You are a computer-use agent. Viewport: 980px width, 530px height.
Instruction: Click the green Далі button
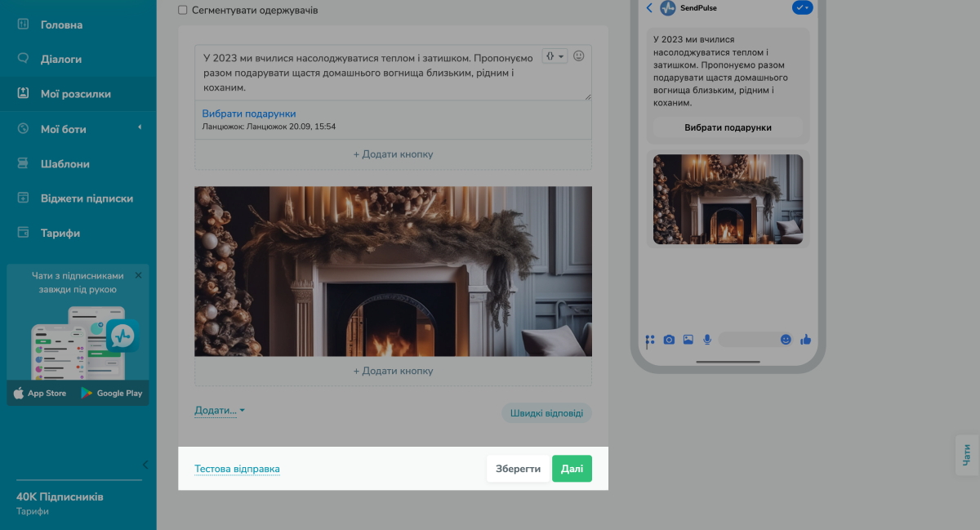(572, 468)
